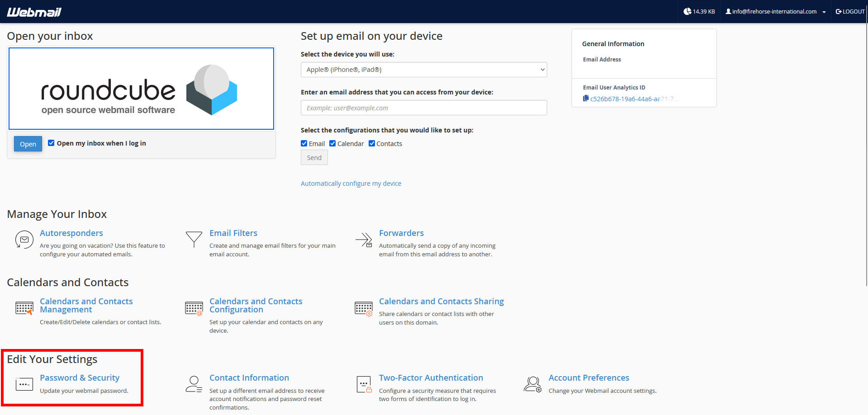Open the Roundcube webmail banner

click(x=141, y=89)
